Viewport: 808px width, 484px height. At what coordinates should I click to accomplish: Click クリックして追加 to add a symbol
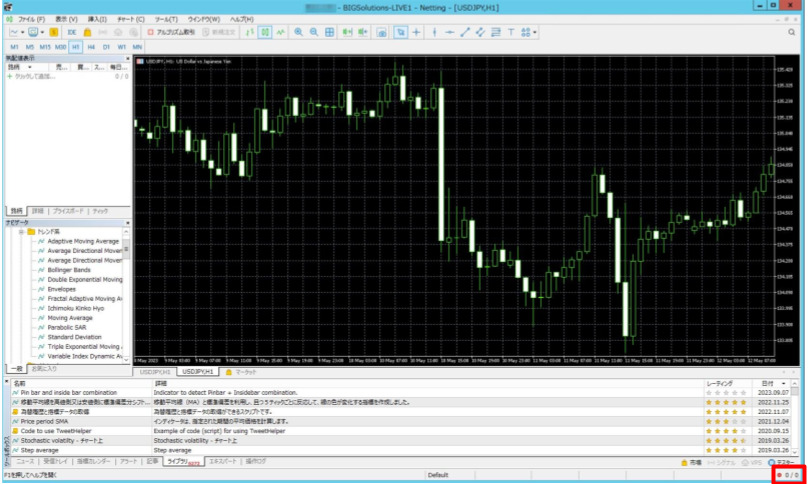[x=30, y=76]
